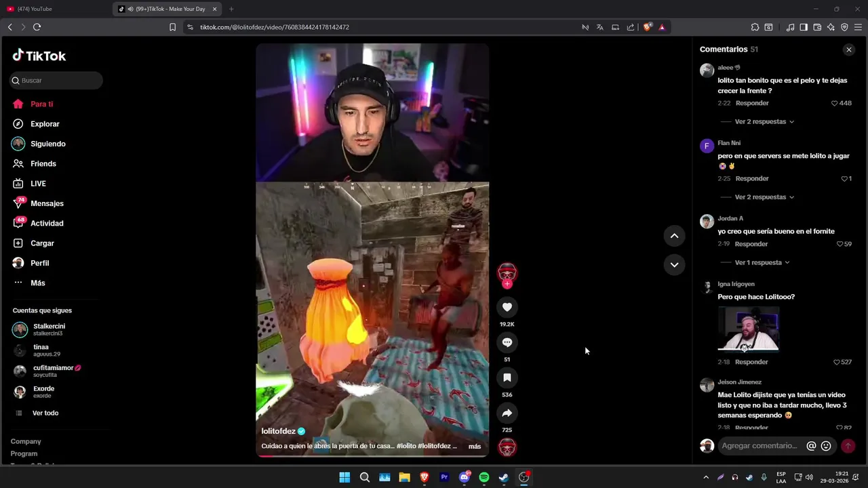
Task: Open the spinning music disc icon
Action: coord(507,447)
